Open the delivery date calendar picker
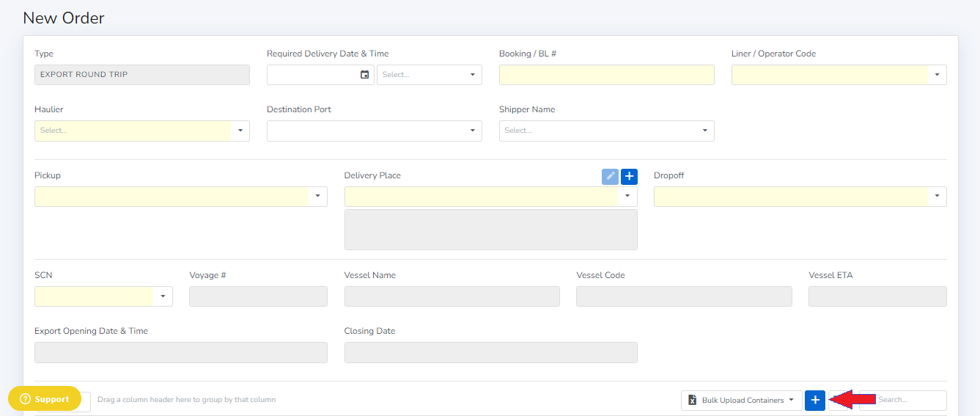The image size is (980, 416). 364,75
